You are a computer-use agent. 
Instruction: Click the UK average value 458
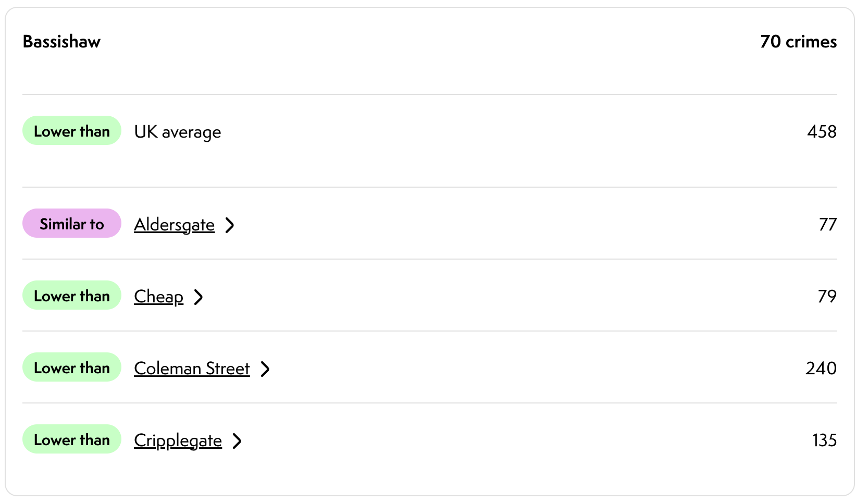[x=822, y=131]
